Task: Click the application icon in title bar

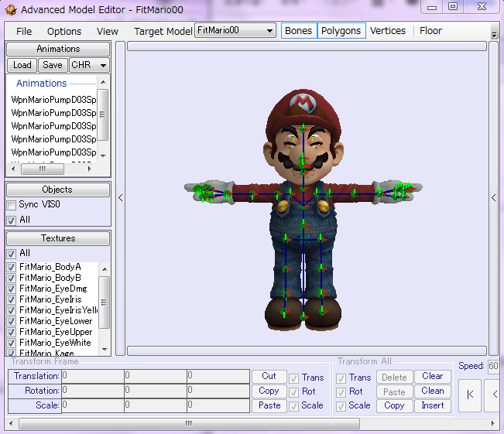Action: tap(11, 10)
